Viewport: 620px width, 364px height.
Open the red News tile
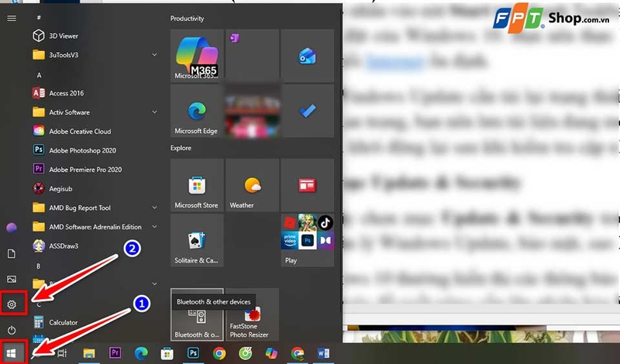pos(307,185)
